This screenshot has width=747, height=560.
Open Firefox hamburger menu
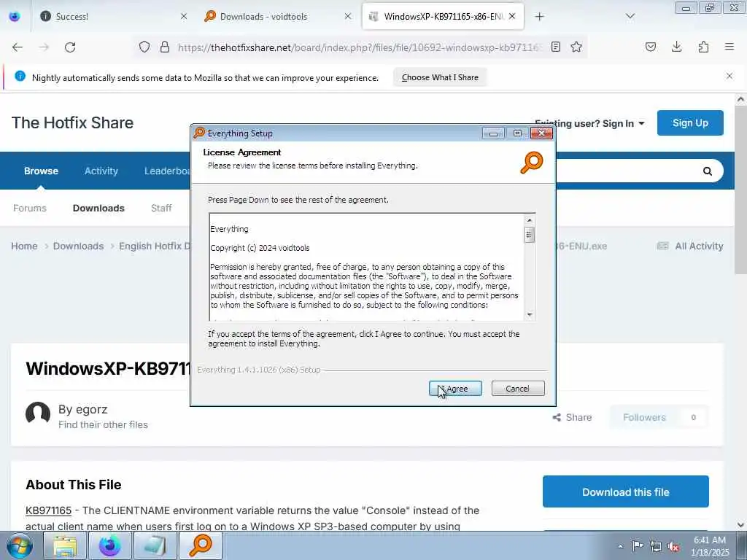(x=729, y=47)
